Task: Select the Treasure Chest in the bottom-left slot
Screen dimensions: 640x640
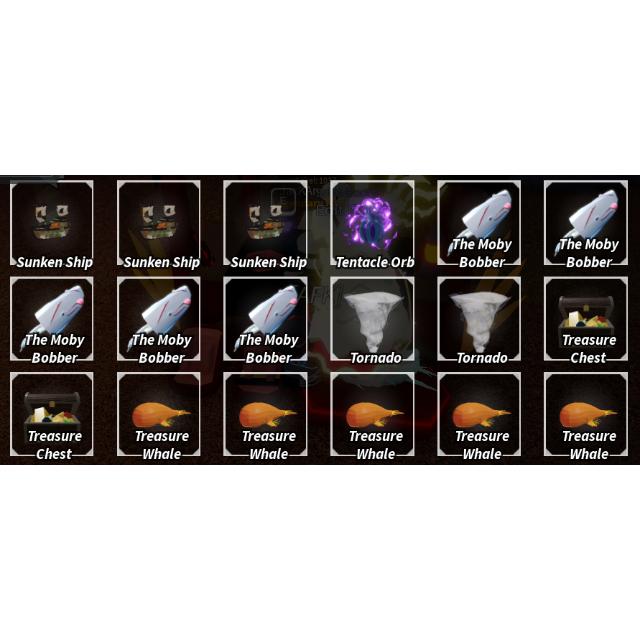Action: 52,414
